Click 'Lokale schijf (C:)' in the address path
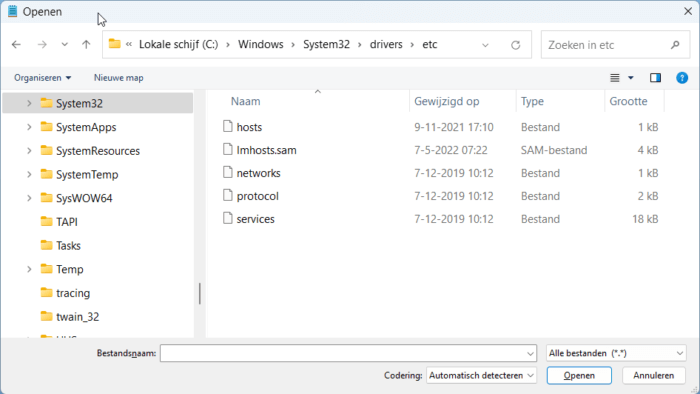Viewport: 700px width, 394px height. (179, 45)
